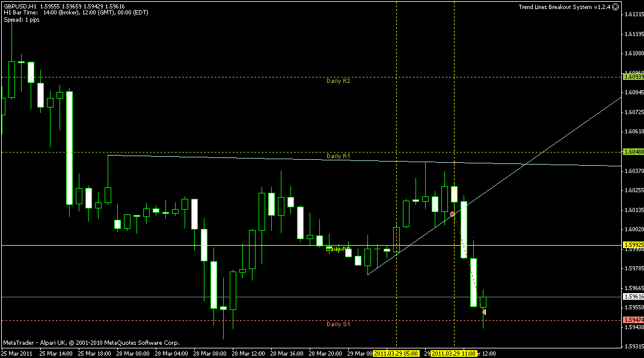Screen dimensions: 644x358
Task: Select the 2011.03.29 11:00 time marker
Action: coord(453,354)
